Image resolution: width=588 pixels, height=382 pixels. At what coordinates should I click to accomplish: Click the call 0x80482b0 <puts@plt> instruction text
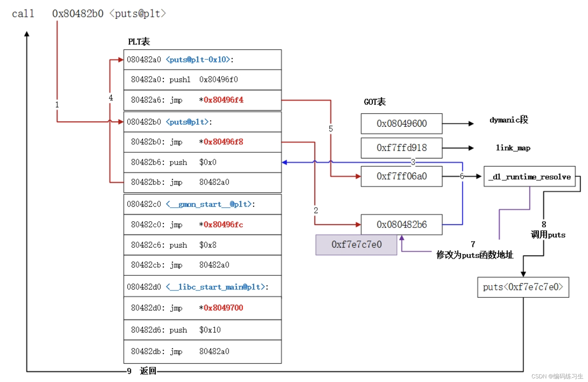89,14
